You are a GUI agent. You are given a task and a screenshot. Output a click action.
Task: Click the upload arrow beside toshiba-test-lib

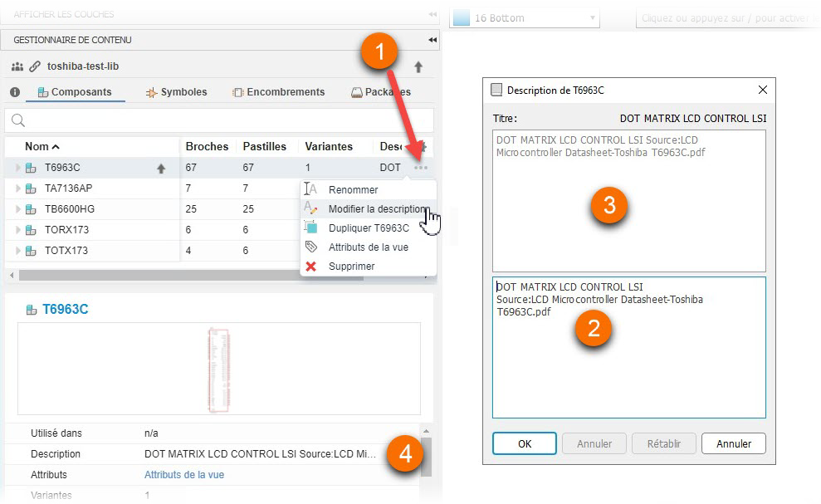[418, 67]
